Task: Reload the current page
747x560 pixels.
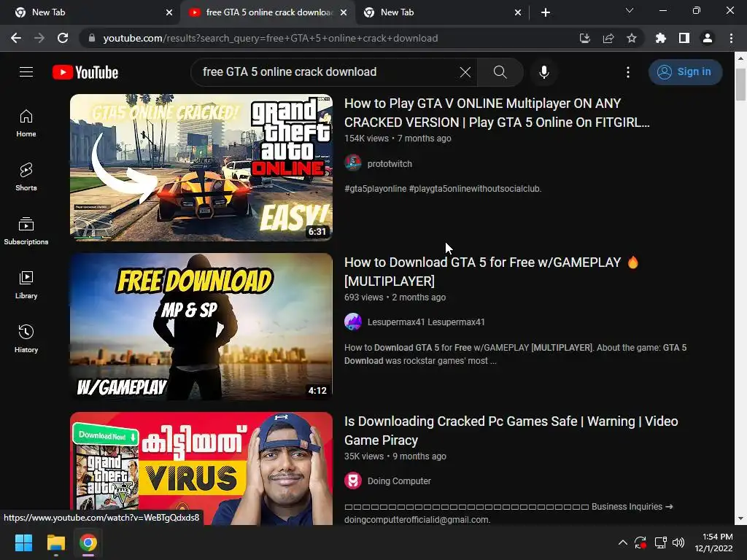Action: coord(63,38)
